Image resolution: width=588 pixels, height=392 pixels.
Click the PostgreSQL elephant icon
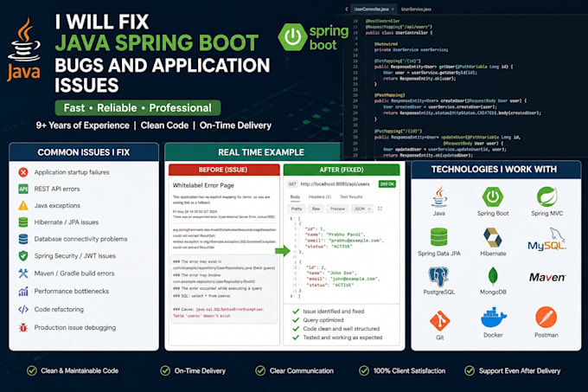tap(438, 277)
